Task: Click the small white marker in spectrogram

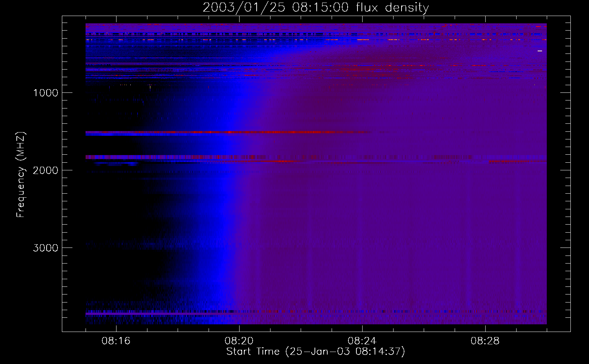Action: pyautogui.click(x=540, y=51)
